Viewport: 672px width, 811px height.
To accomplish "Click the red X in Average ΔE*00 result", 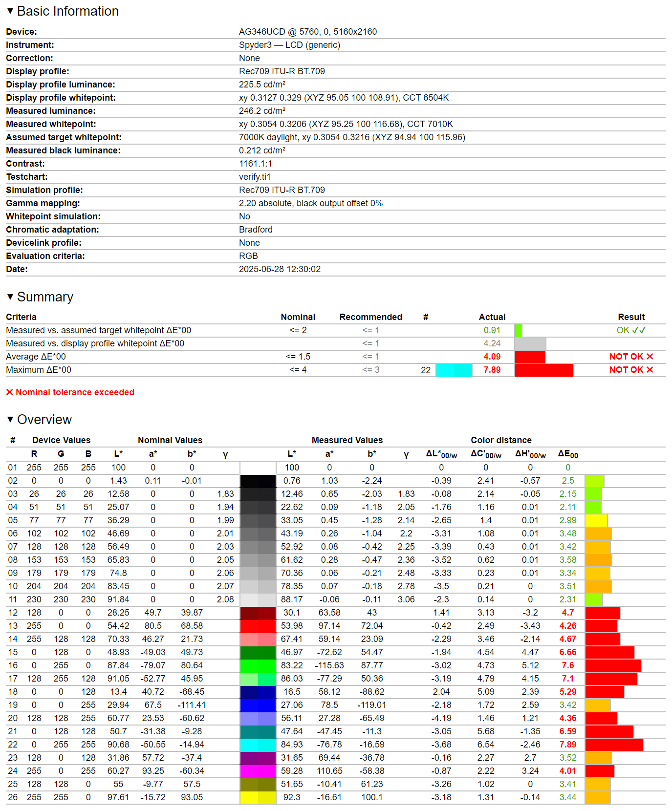I will click(x=650, y=357).
